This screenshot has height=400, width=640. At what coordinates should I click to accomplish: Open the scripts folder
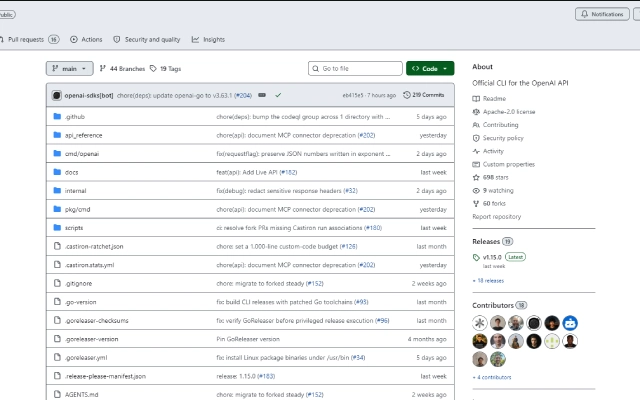pos(74,228)
